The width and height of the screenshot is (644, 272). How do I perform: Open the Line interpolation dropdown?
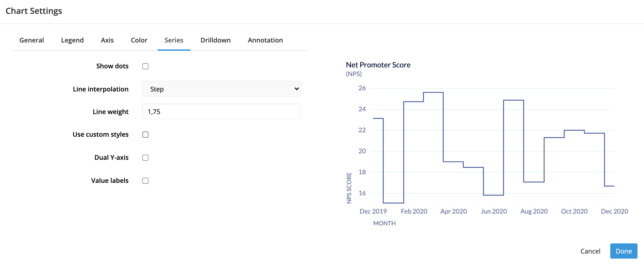(x=221, y=89)
